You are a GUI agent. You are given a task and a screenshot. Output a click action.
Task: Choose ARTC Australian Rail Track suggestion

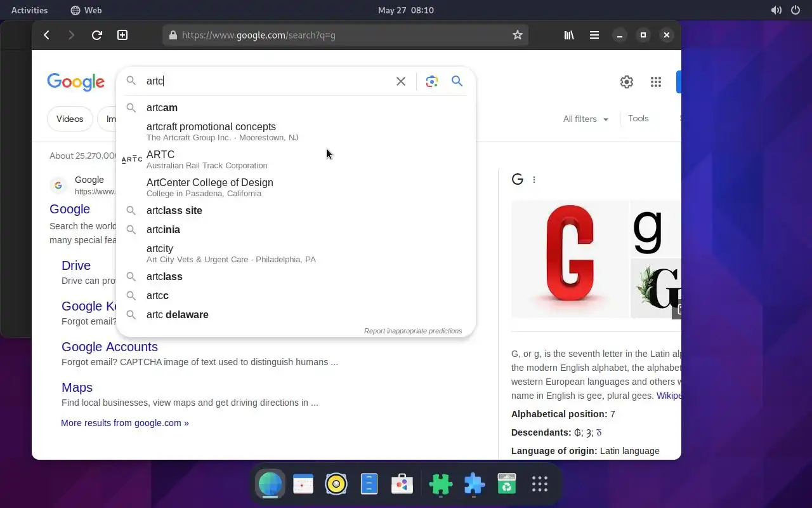click(296, 159)
